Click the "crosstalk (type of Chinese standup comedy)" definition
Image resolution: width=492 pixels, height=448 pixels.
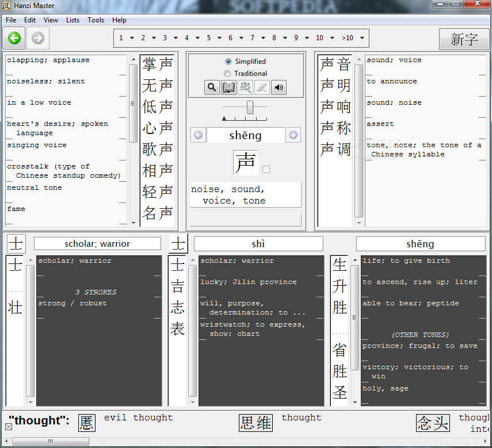64,171
